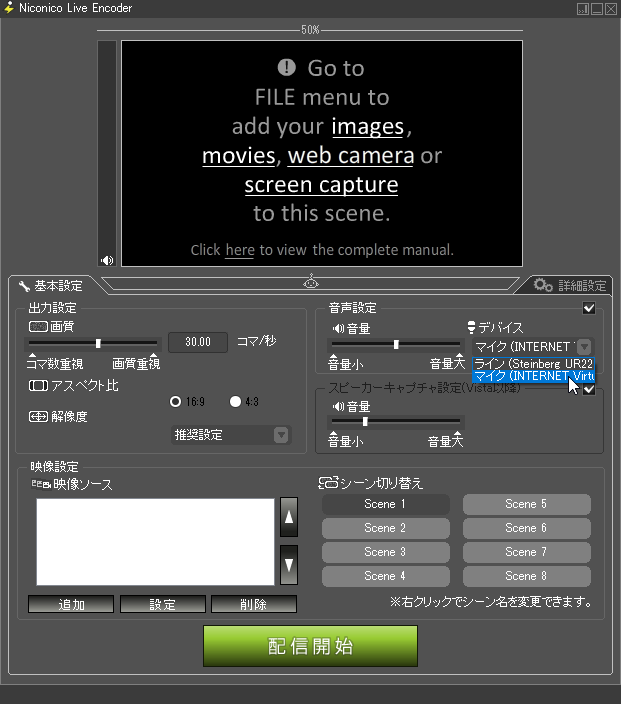Select the 4:3 aspect ratio
Screen dimensions: 621x704
coord(235,401)
